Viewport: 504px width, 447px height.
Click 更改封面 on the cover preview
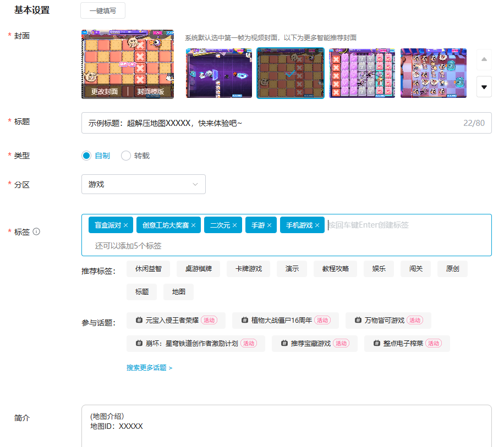(x=105, y=91)
